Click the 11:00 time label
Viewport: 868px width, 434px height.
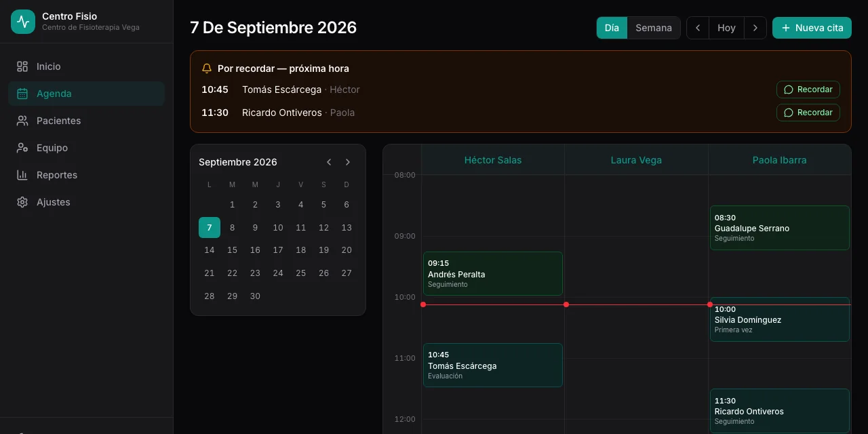[x=405, y=358]
